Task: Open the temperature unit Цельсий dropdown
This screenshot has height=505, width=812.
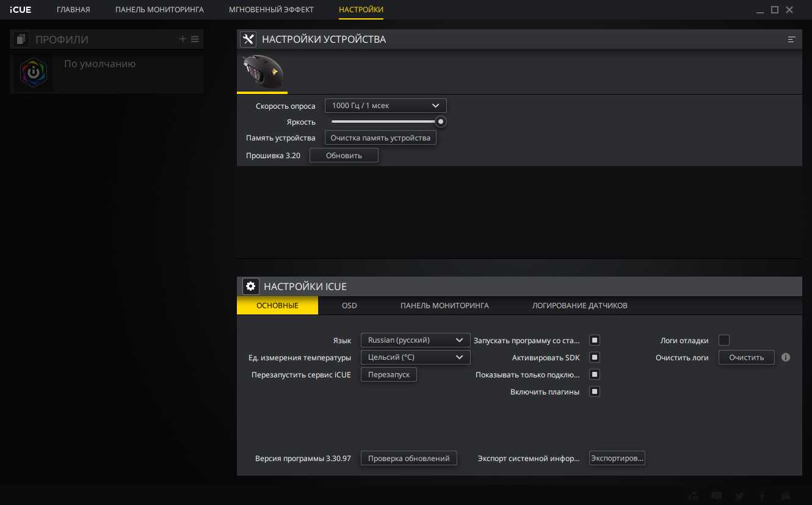Action: [415, 357]
